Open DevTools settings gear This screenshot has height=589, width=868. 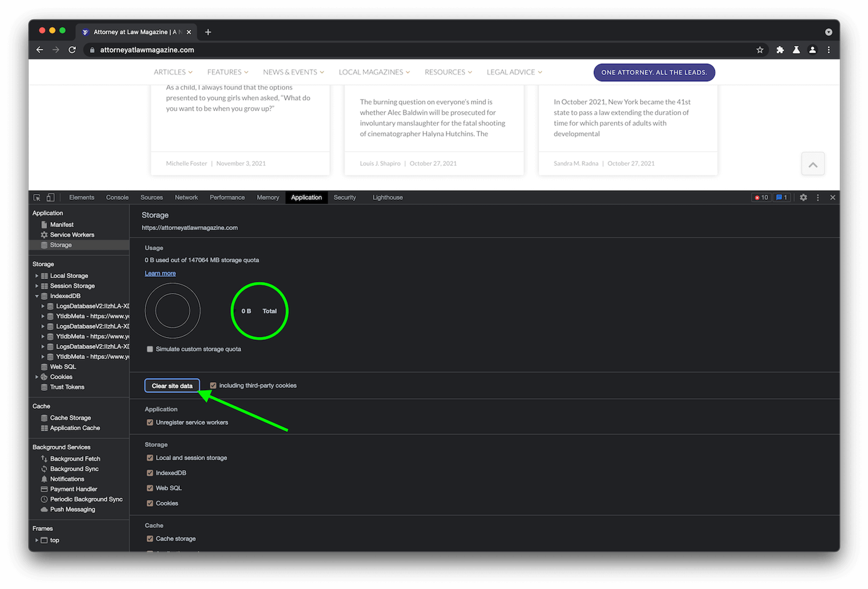click(x=803, y=198)
